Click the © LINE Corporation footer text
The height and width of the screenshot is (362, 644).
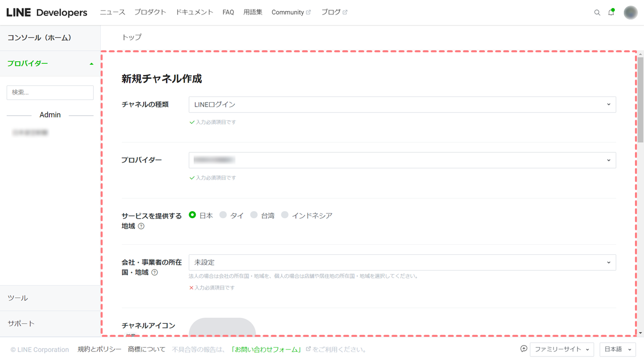(x=40, y=349)
